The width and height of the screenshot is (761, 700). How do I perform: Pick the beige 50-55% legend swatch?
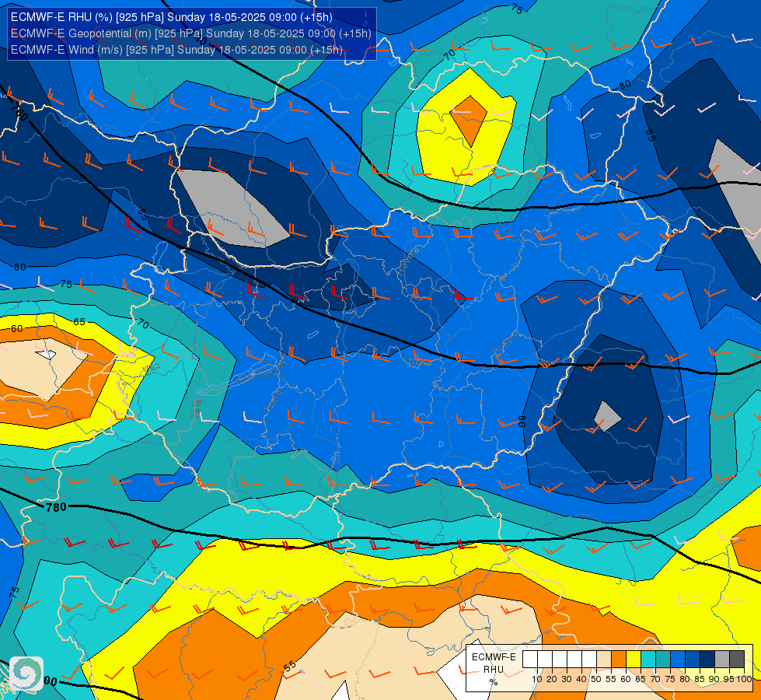point(604,659)
